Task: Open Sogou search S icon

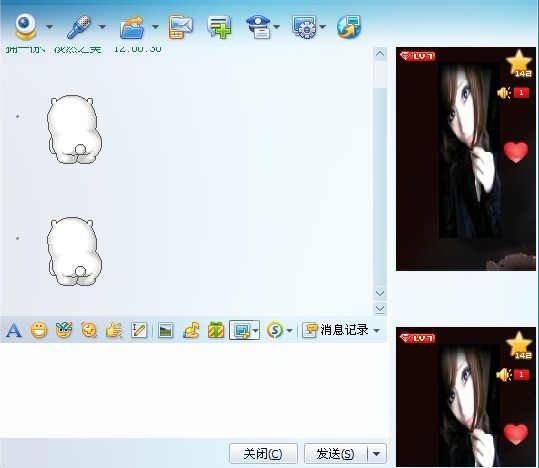Action: pos(275,330)
